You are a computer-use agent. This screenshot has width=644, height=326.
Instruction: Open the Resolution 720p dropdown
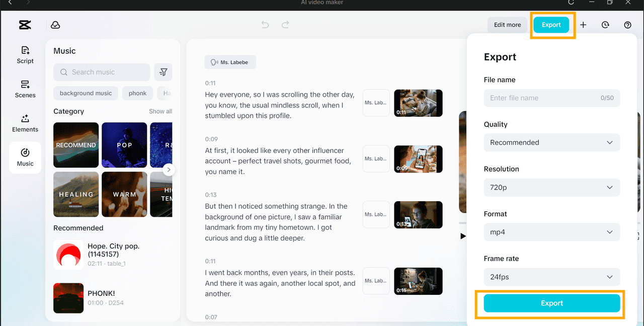click(551, 187)
